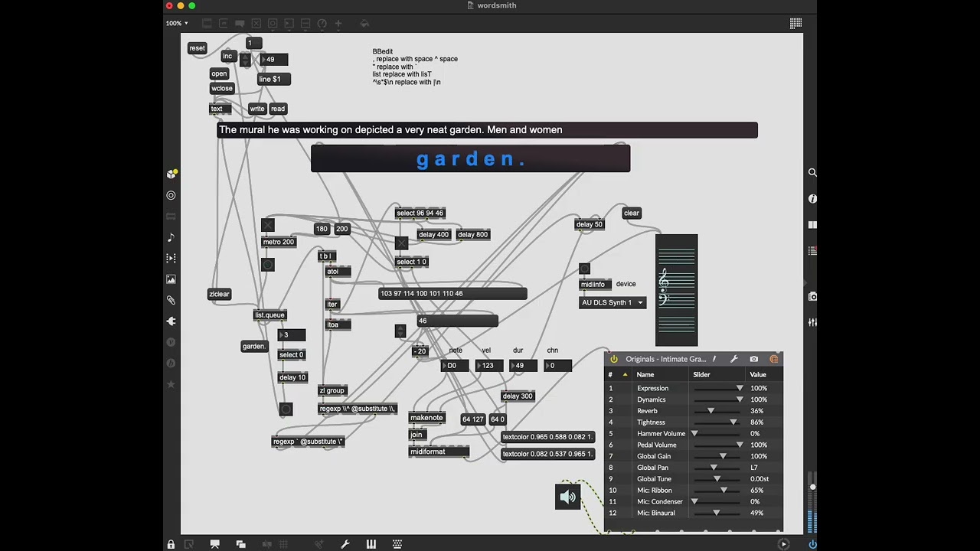Viewport: 980px width, 551px height.
Task: Click the bang button below metro 200
Action: coord(267,265)
